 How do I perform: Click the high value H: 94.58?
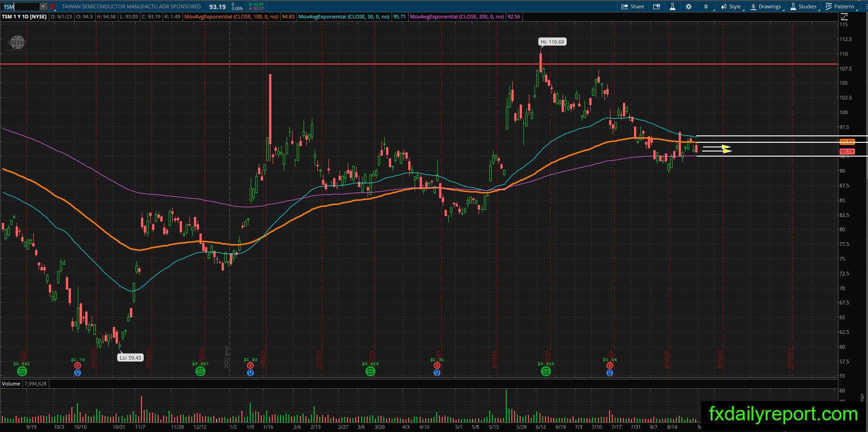pos(106,17)
